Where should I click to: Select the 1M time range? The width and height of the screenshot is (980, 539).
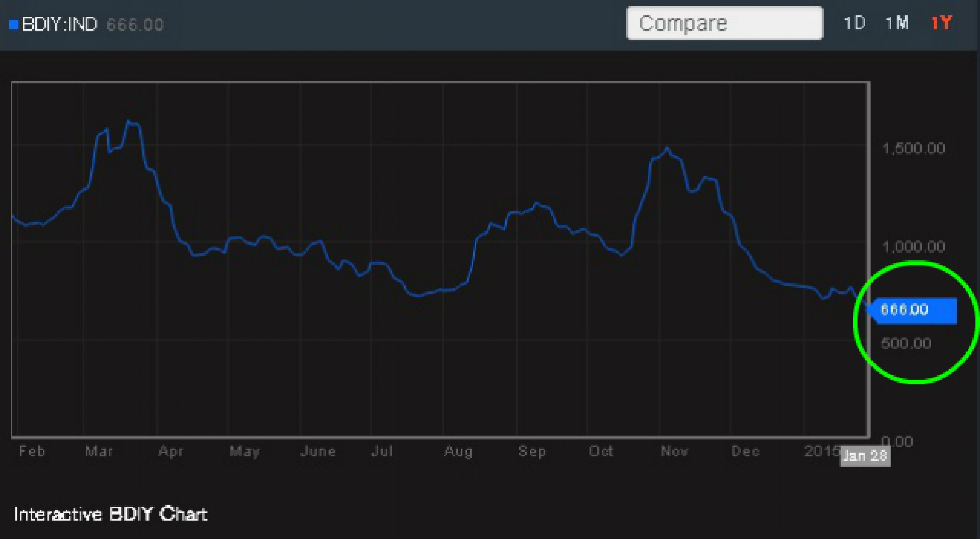897,23
